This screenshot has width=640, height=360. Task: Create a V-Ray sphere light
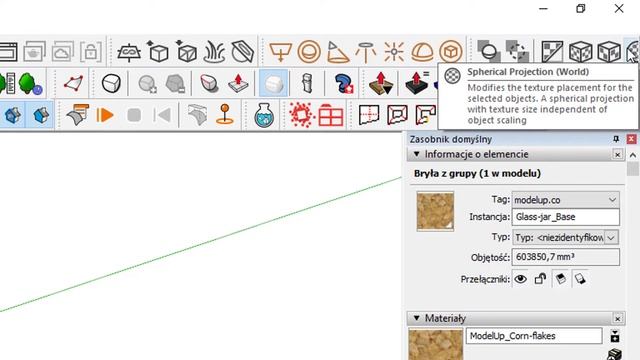[x=309, y=52]
